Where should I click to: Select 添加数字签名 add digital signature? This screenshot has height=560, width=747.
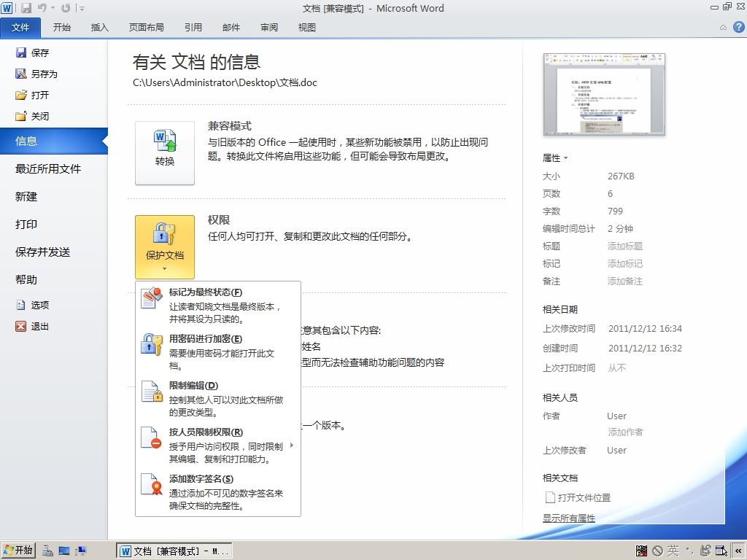point(218,491)
